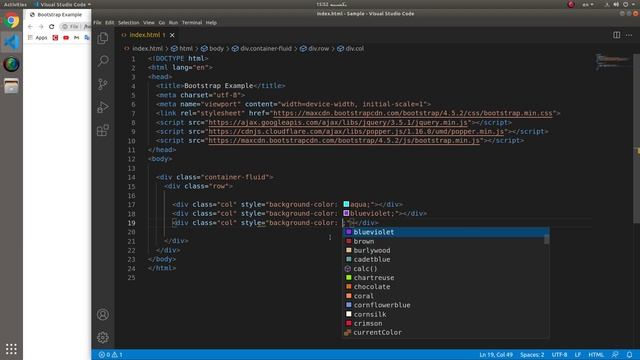This screenshot has width=640, height=360.
Task: Expand the div.row breadcrumb
Action: tap(314, 49)
